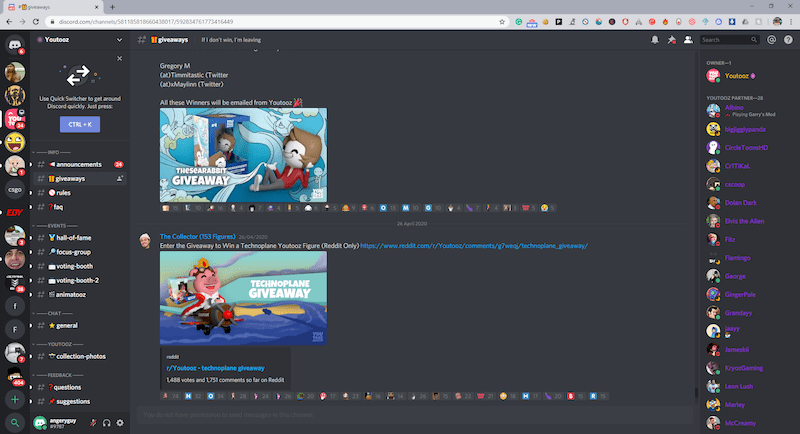
Task: Open the Technoplane giveaway reddit URL
Action: tap(474, 246)
